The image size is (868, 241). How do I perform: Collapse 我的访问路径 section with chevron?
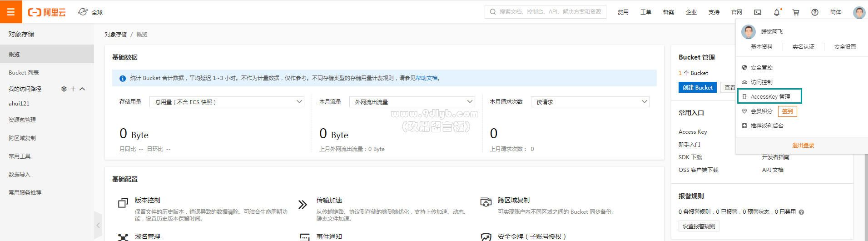pyautogui.click(x=82, y=89)
